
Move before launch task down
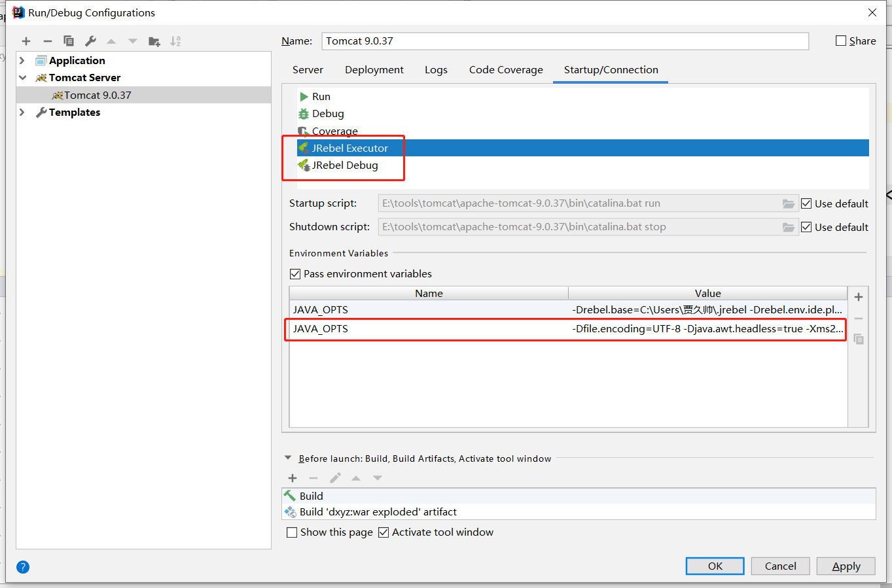(x=378, y=478)
